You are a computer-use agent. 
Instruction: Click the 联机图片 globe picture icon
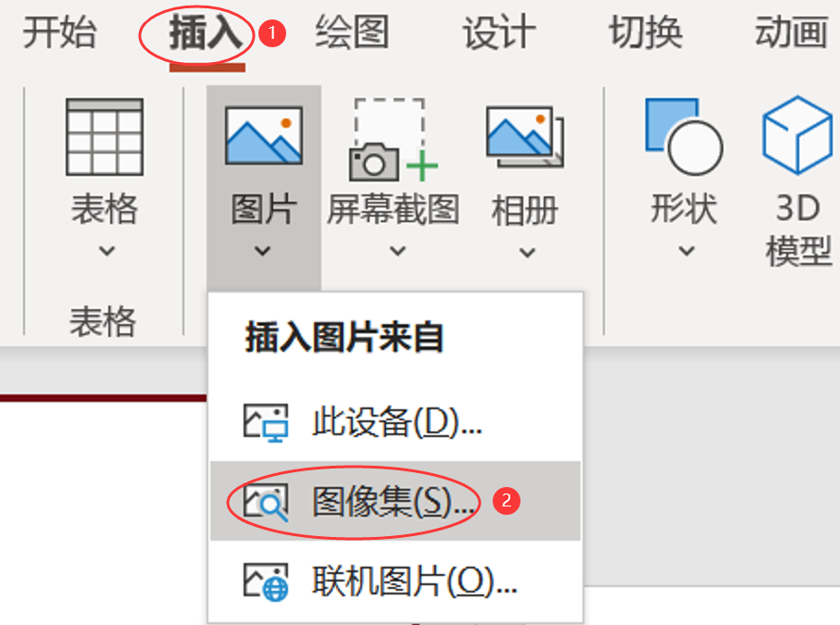click(x=266, y=581)
